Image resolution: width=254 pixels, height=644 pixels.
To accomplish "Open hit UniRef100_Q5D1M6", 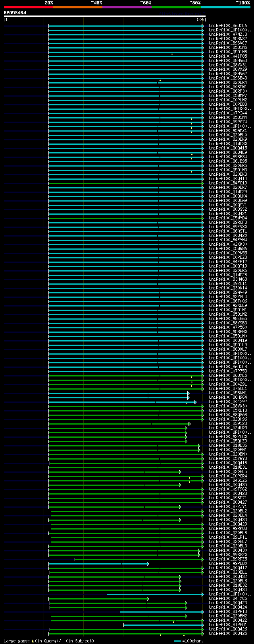I will (228, 52).
